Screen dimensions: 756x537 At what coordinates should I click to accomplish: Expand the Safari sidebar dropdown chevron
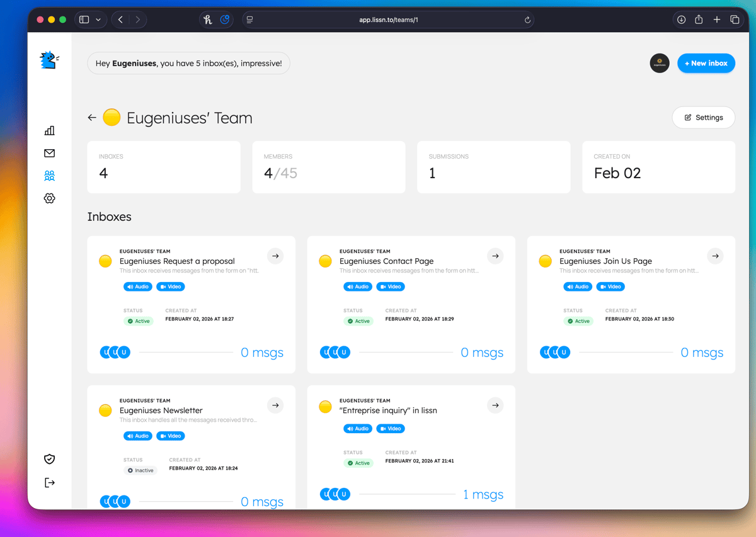point(98,20)
